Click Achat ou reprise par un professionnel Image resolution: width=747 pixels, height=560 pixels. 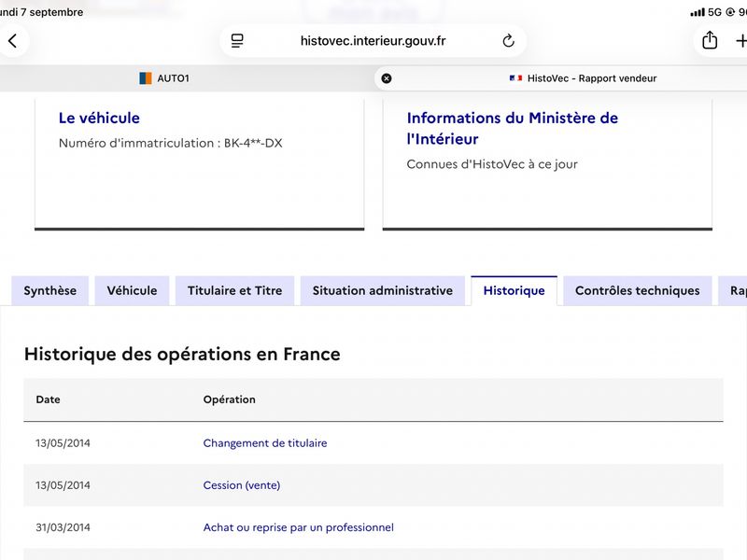[298, 527]
